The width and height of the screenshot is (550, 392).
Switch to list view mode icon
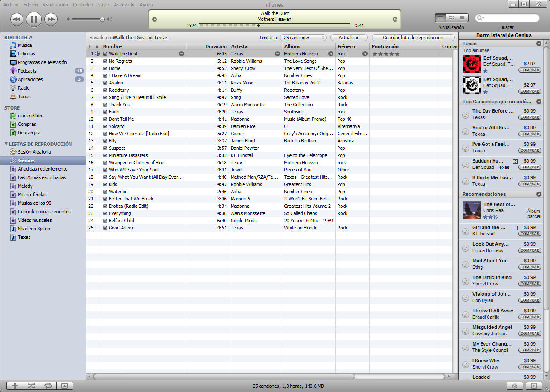(440, 18)
